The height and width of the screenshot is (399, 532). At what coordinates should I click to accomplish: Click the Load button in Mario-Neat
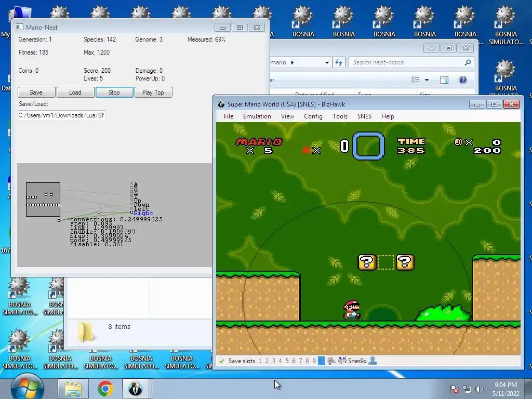(75, 92)
